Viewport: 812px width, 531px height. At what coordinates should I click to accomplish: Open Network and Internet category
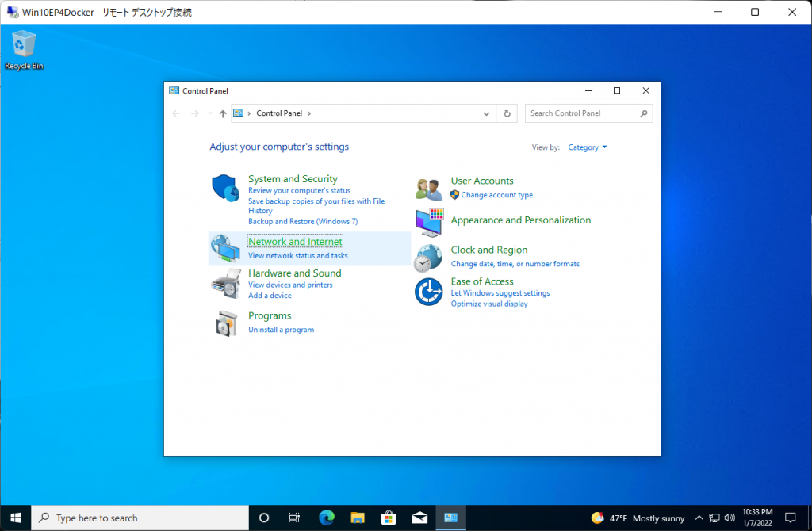[295, 242]
